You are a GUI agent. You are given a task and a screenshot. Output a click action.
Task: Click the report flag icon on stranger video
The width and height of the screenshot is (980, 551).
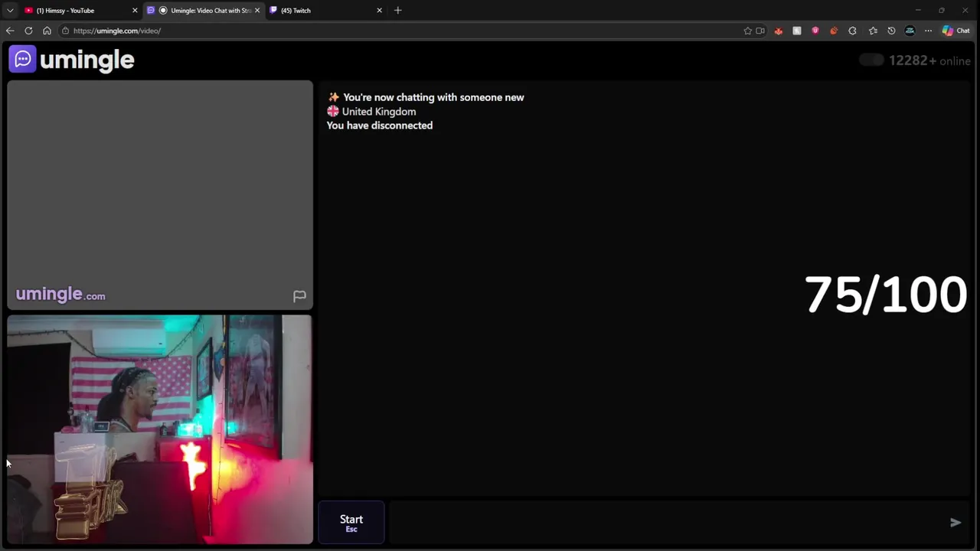[299, 296]
